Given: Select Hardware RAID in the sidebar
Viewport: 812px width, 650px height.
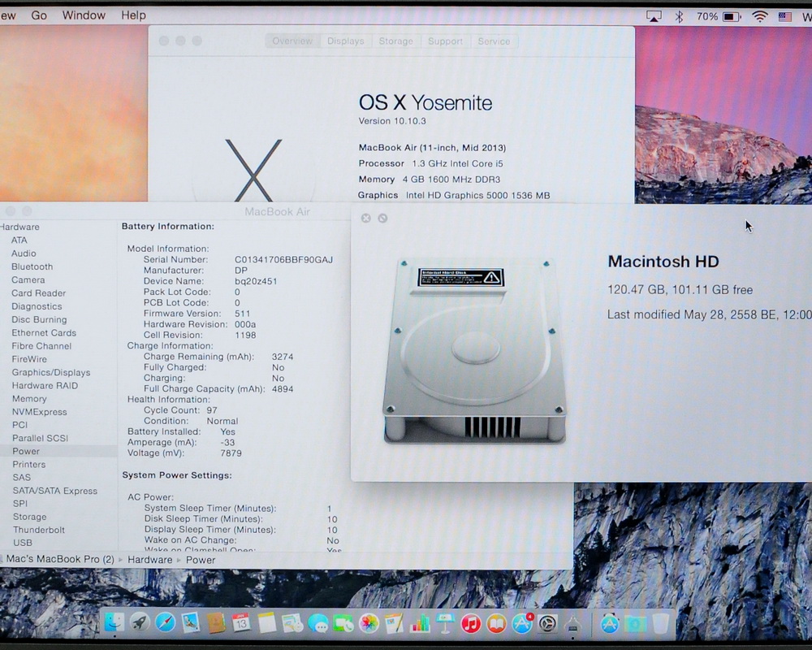Looking at the screenshot, I should coord(45,386).
